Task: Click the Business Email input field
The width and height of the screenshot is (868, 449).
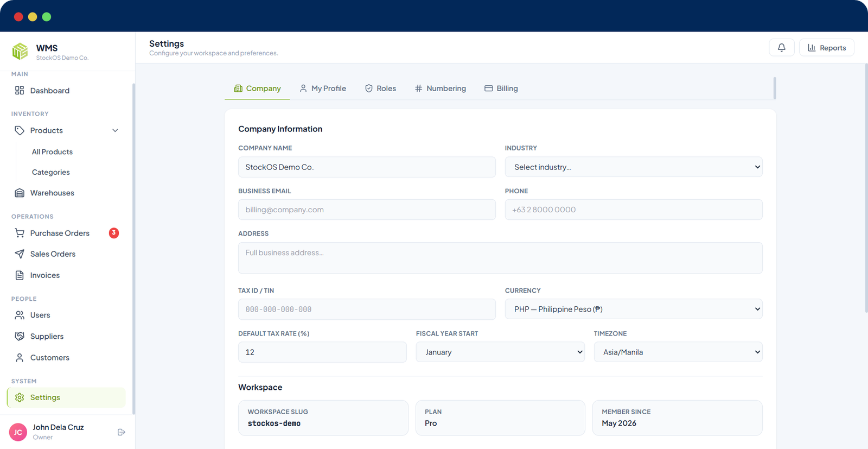Action: 367,210
